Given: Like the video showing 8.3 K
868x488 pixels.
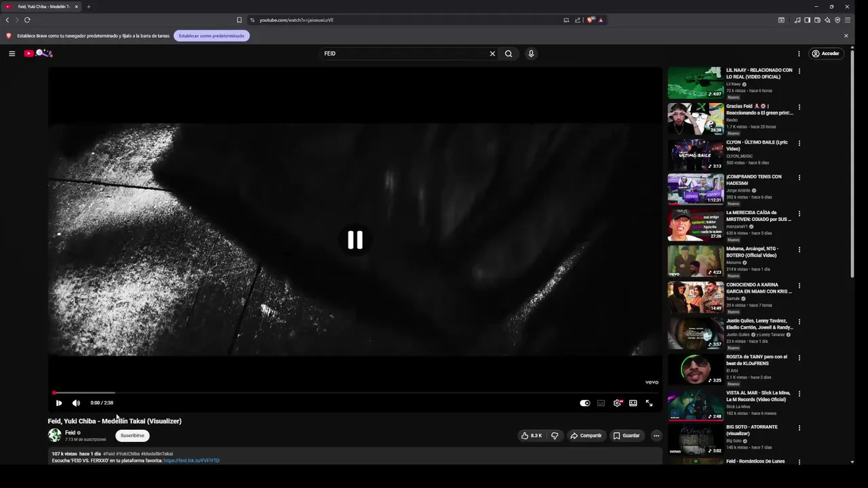Looking at the screenshot, I should [531, 436].
